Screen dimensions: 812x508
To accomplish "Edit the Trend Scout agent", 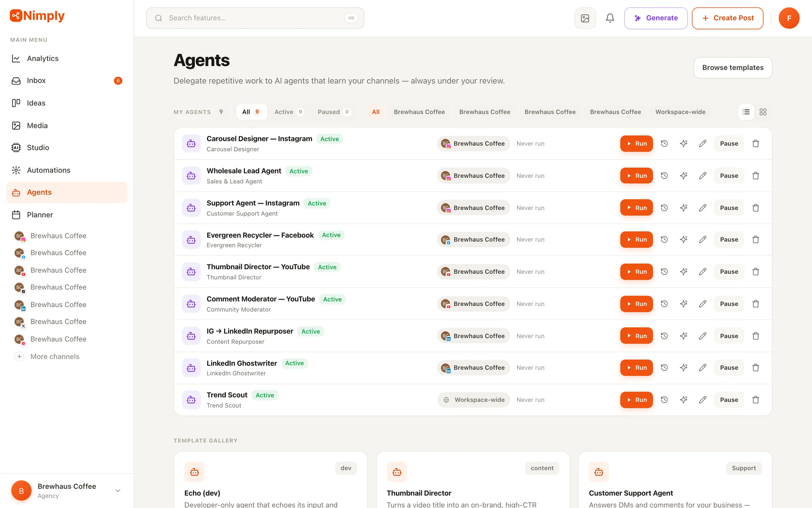I will [703, 400].
